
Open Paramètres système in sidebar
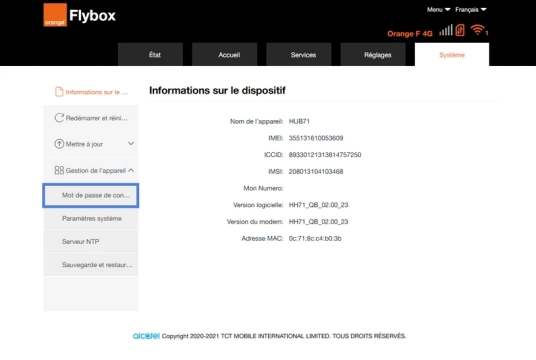pyautogui.click(x=91, y=218)
